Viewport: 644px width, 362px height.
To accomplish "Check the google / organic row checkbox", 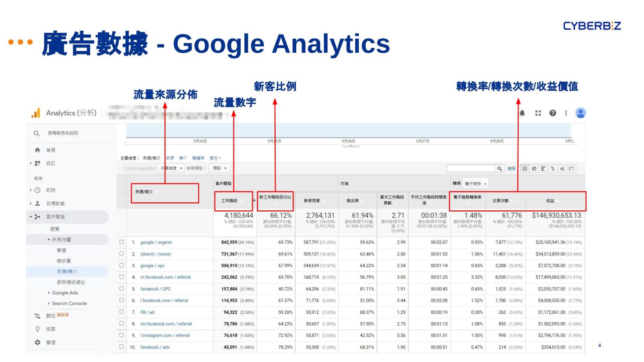I will point(122,242).
